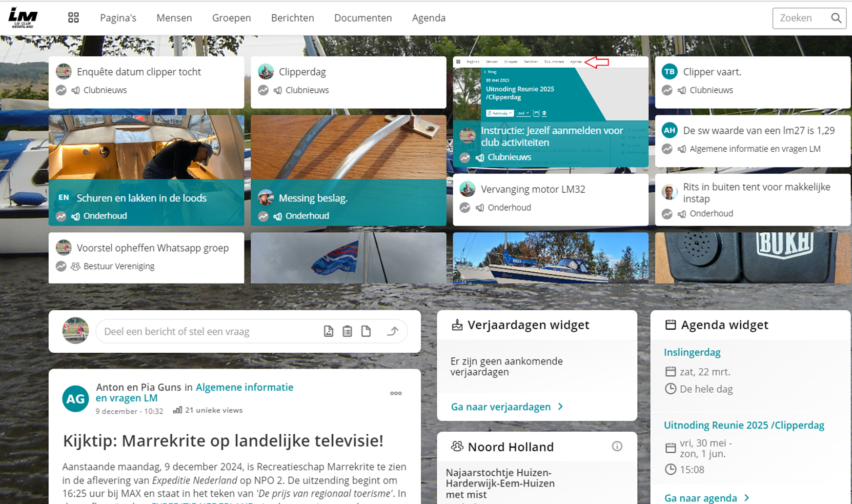Open the Agenda menu item
The height and width of the screenshot is (504, 852).
[429, 18]
